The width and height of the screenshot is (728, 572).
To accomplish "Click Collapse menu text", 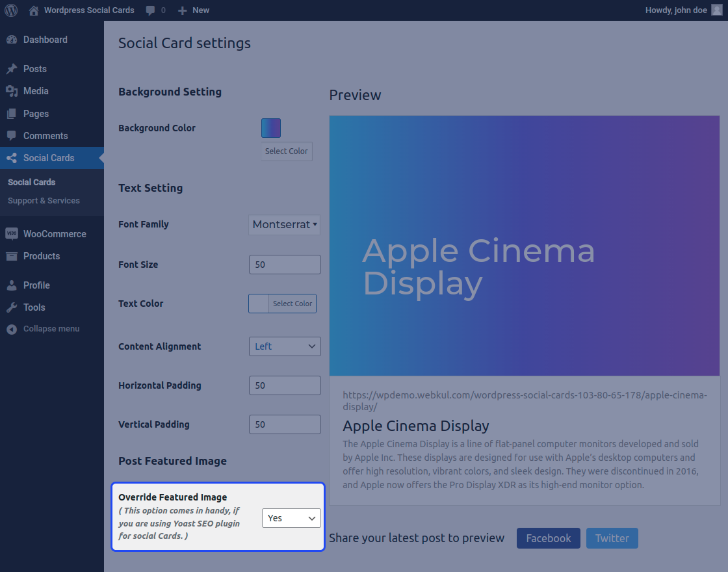I will (x=51, y=329).
